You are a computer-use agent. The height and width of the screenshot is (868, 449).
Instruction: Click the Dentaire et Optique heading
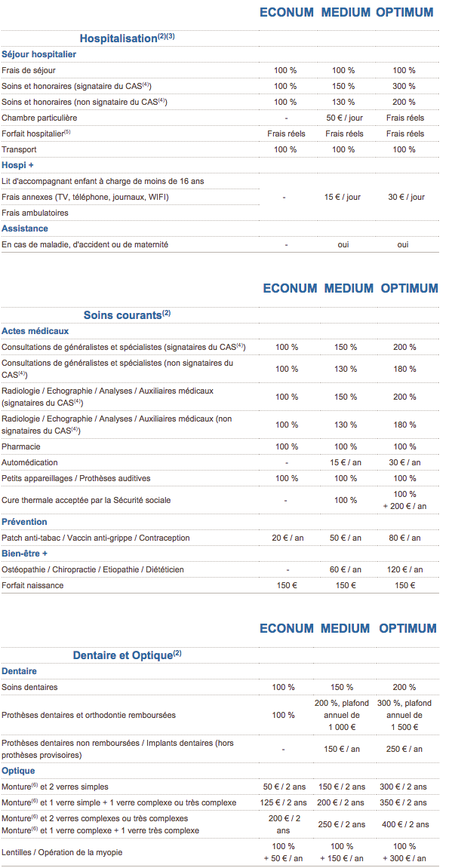pyautogui.click(x=128, y=655)
